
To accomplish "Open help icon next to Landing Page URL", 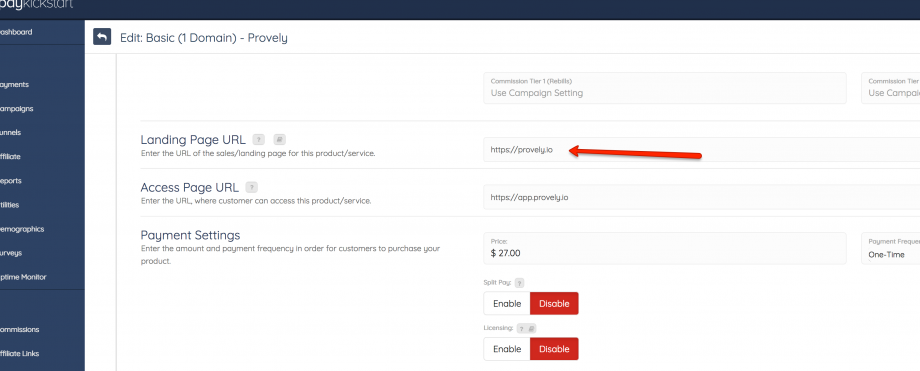I will coord(259,140).
